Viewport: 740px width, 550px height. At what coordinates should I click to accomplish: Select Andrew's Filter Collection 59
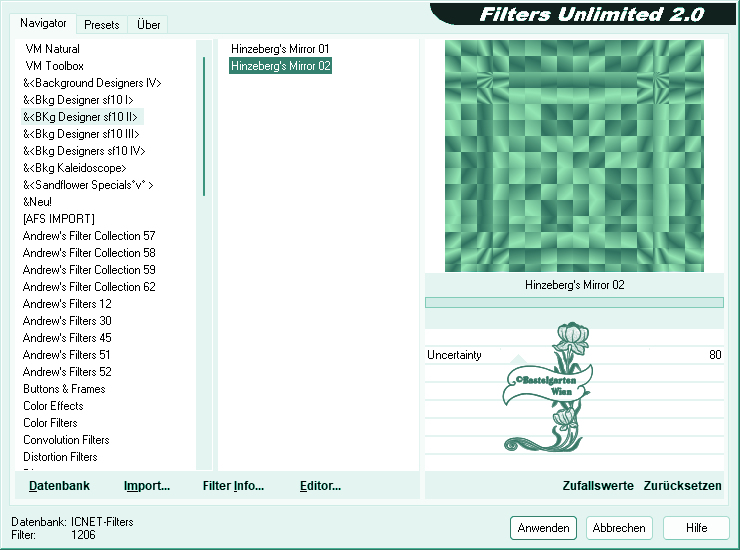[89, 270]
